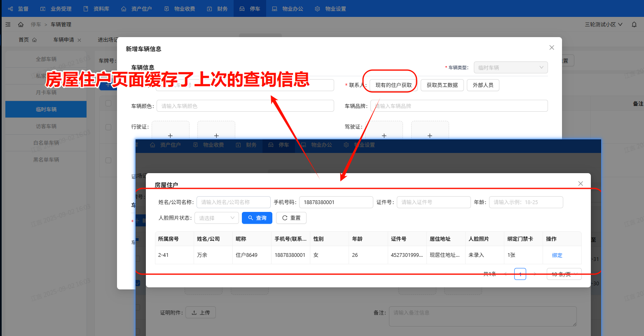Expand the 车辆类型 dropdown
This screenshot has width=644, height=336.
tap(511, 68)
